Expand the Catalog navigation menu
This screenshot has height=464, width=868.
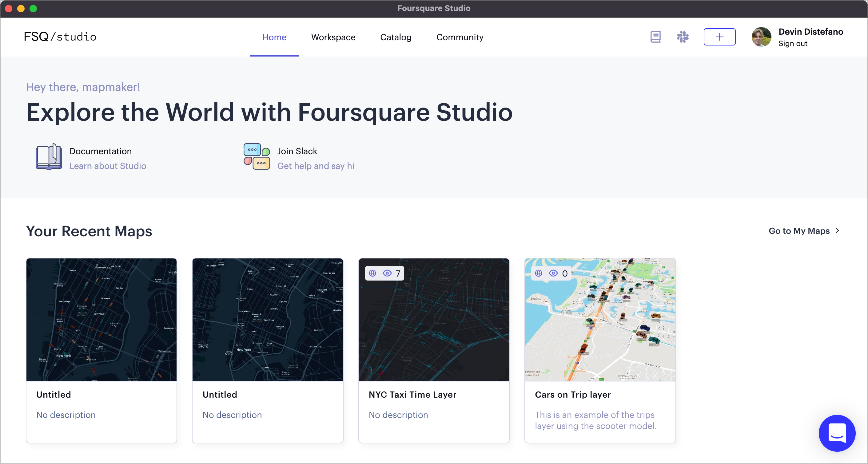[x=396, y=37]
